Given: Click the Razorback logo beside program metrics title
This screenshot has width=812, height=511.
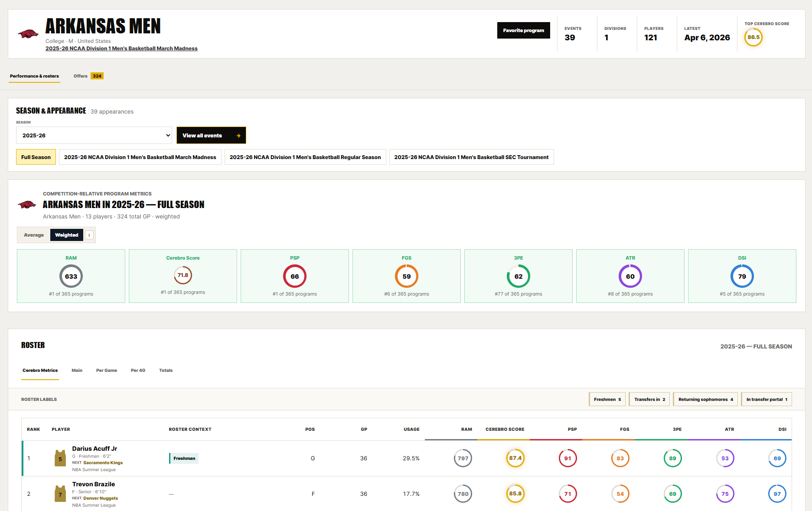Looking at the screenshot, I should coord(27,205).
